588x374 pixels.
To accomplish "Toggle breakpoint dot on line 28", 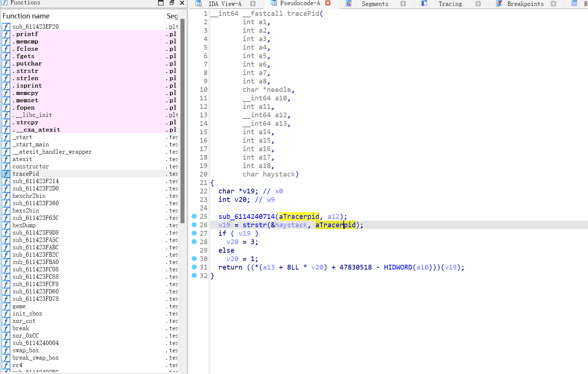I will (x=194, y=242).
